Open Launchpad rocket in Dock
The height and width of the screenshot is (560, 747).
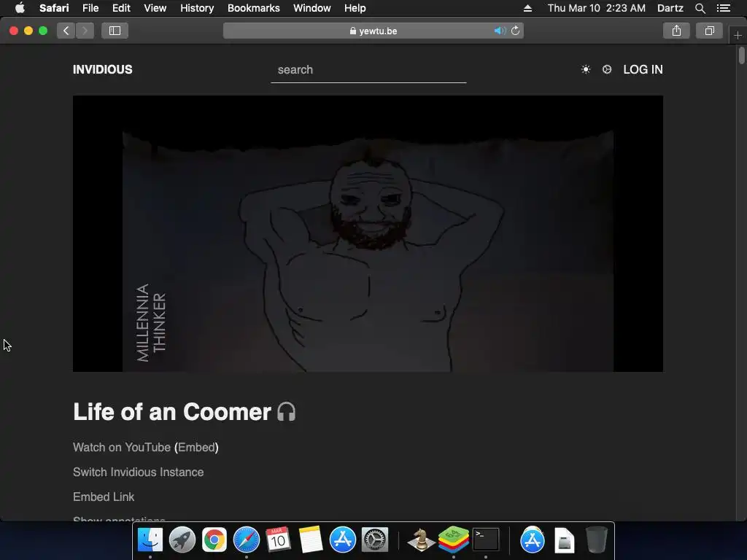click(182, 540)
